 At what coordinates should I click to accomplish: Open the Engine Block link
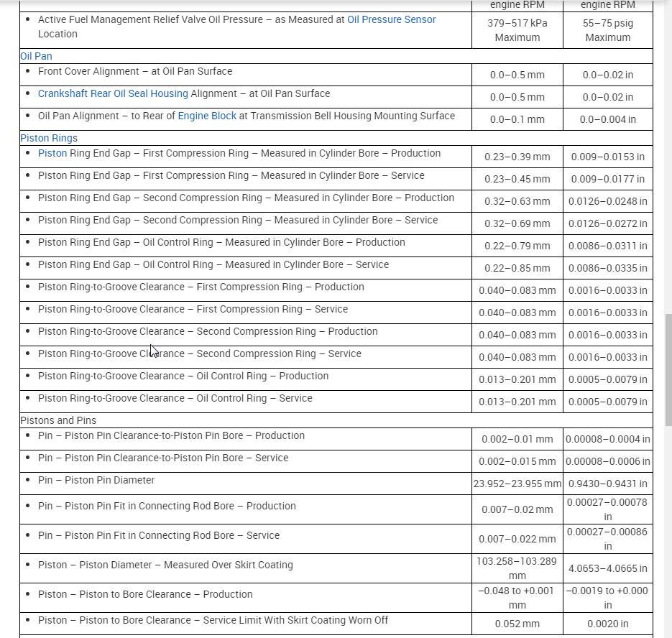click(207, 116)
